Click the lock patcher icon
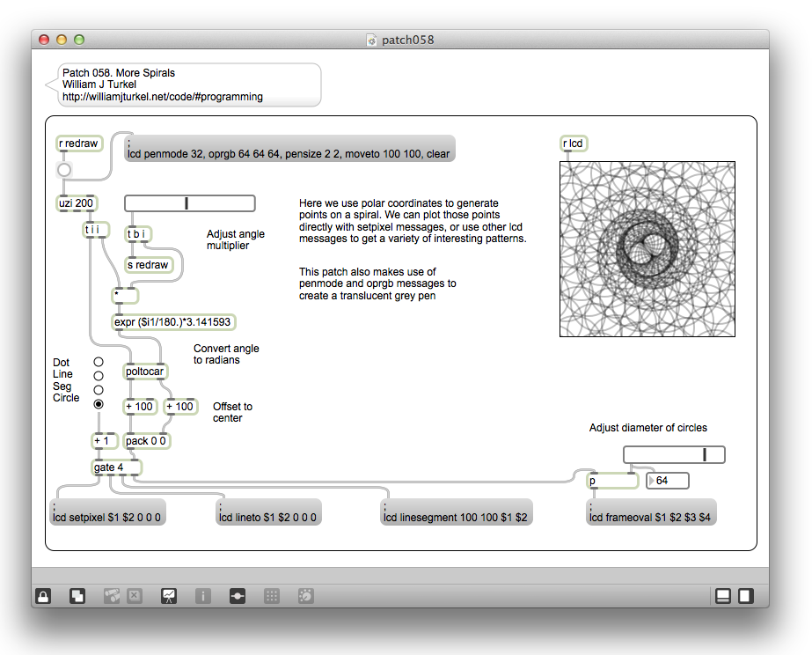The height and width of the screenshot is (655, 812). pos(43,596)
